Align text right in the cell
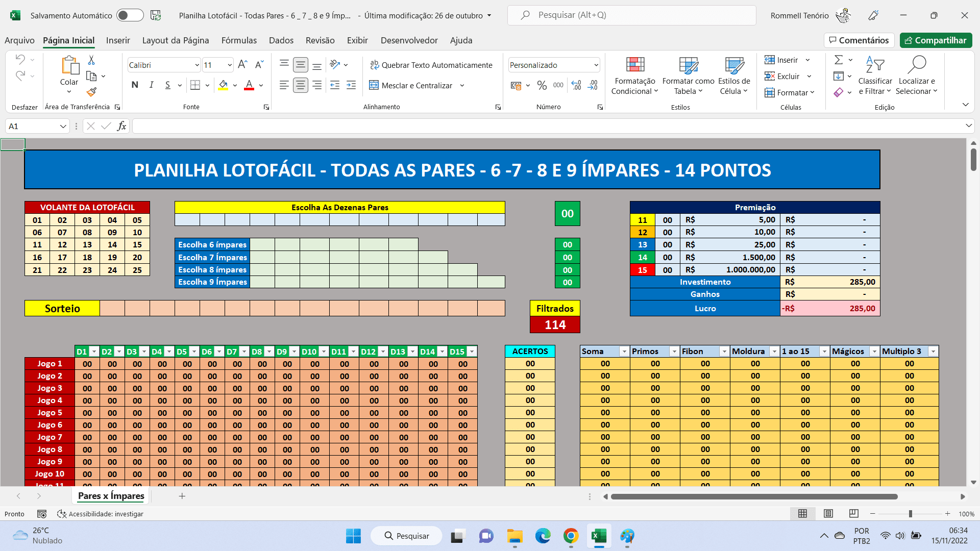Screen dimensions: 980x551 317,85
